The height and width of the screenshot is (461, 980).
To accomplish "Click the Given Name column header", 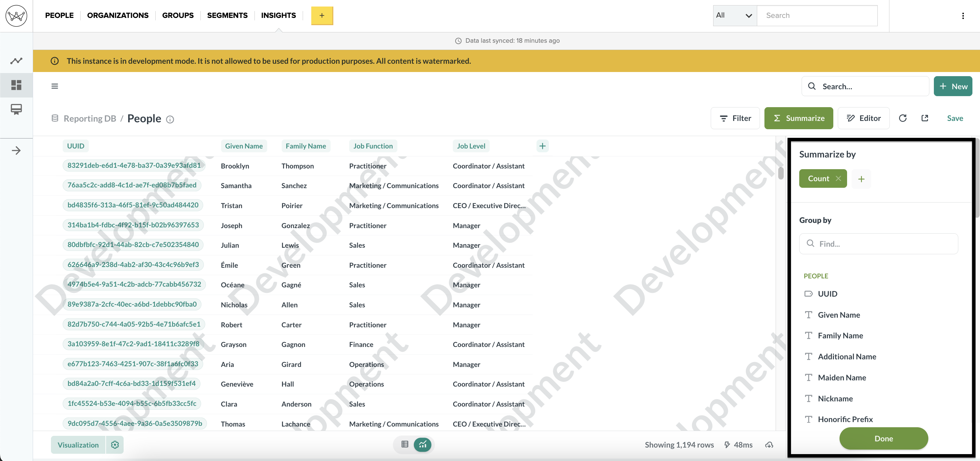I will point(244,146).
